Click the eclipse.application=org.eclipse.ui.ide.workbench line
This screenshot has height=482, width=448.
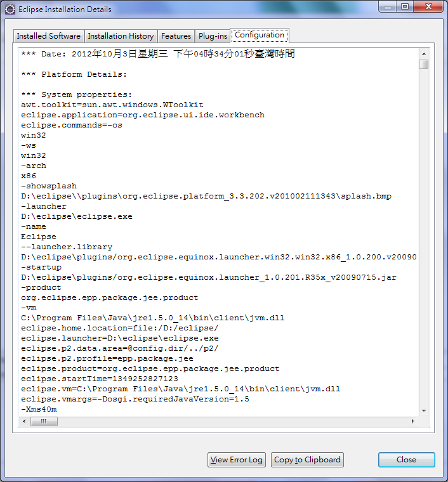pyautogui.click(x=143, y=115)
